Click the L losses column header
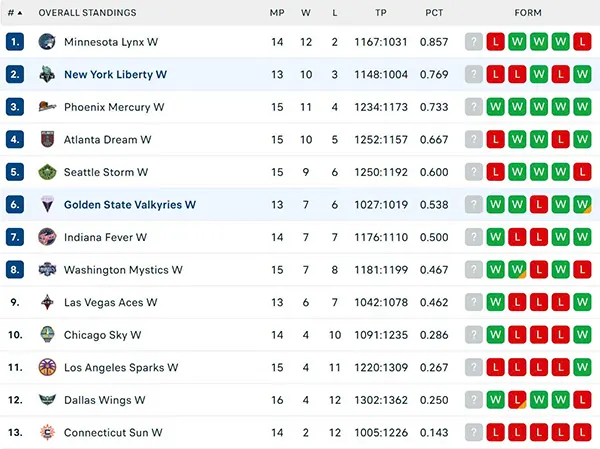The height and width of the screenshot is (449, 600). 335,13
